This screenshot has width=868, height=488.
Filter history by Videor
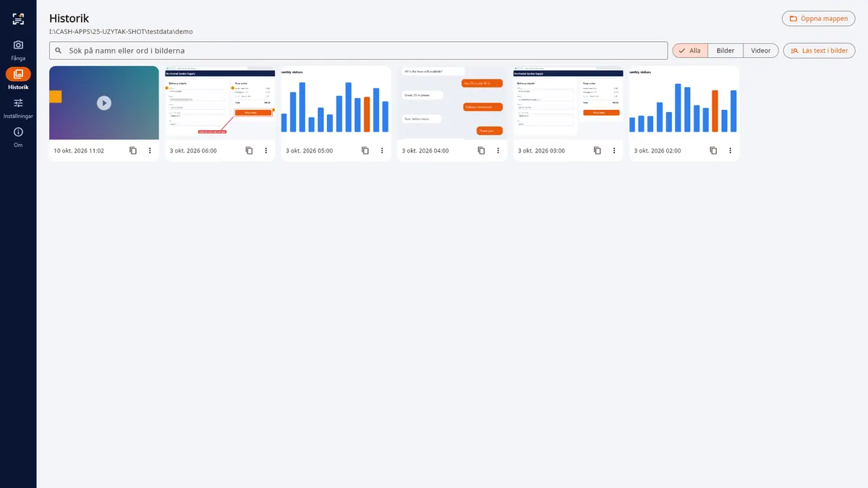click(x=761, y=51)
